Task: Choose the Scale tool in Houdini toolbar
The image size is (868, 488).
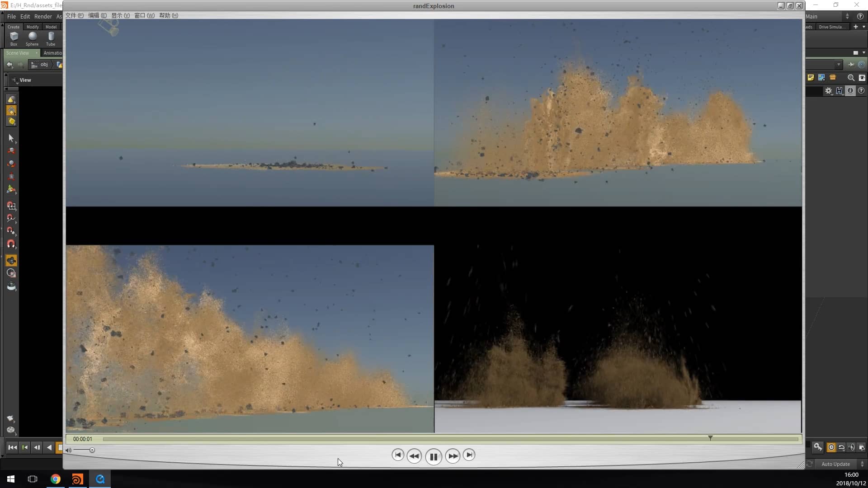Action: click(11, 176)
